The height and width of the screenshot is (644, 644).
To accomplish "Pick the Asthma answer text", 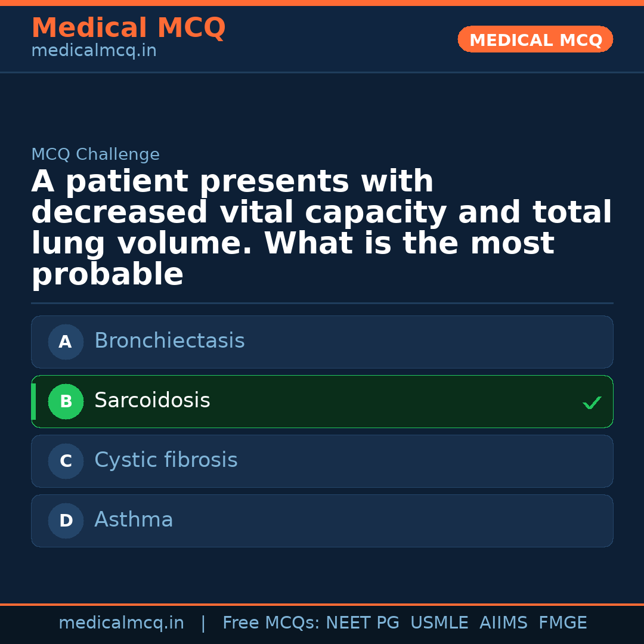I will pyautogui.click(x=134, y=520).
